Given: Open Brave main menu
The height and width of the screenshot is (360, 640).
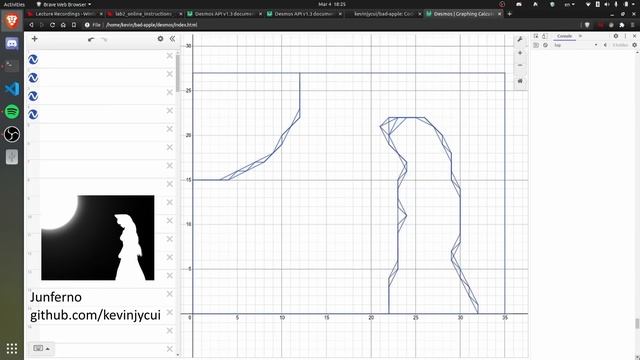Looking at the screenshot, I should (633, 25).
